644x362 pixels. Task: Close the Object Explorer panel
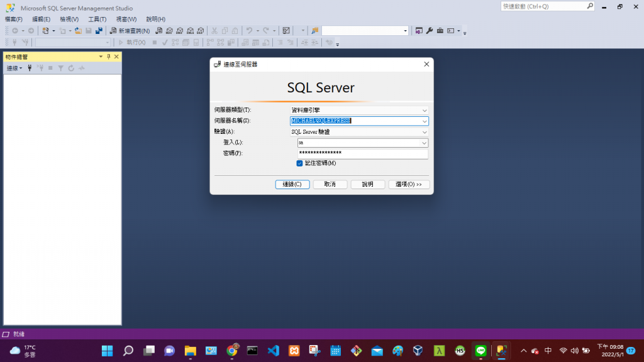click(116, 57)
